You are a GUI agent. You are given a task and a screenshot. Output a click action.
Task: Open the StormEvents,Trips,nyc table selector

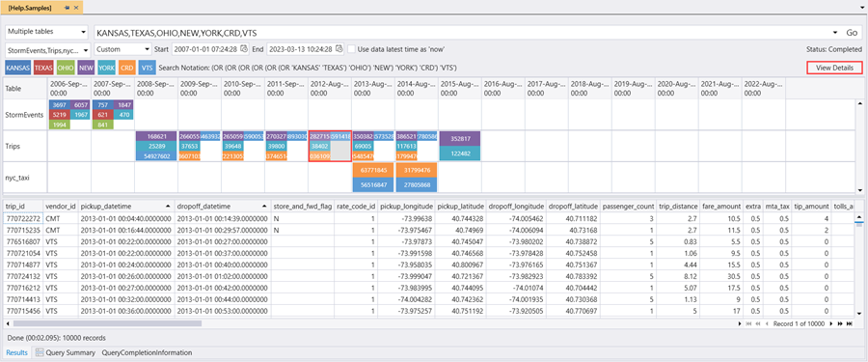[x=47, y=49]
